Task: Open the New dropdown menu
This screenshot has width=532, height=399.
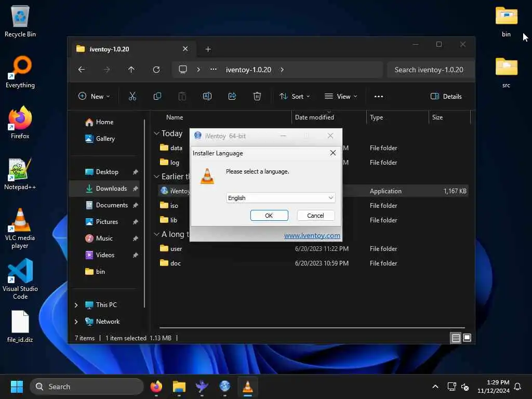Action: [x=94, y=96]
